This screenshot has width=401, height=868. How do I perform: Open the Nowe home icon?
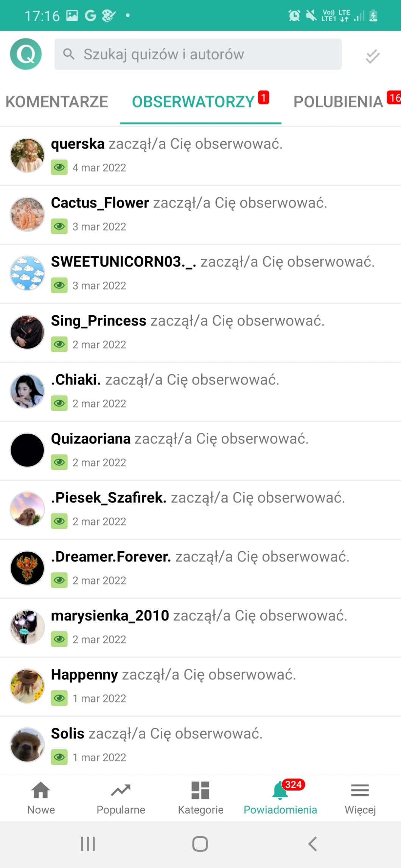click(x=41, y=790)
